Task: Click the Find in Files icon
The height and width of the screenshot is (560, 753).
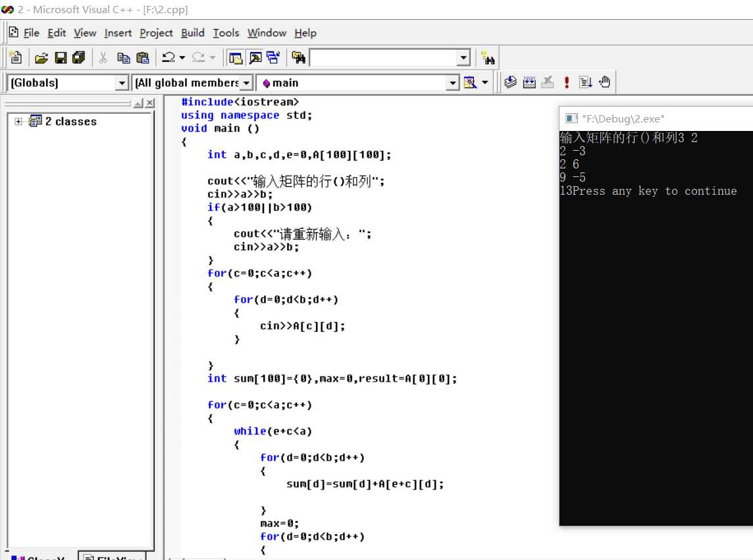Action: pyautogui.click(x=298, y=58)
